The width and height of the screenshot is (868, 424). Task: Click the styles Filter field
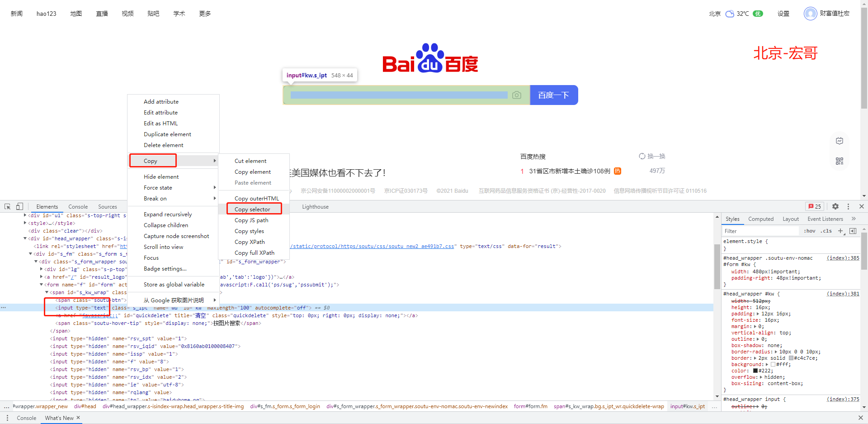click(x=760, y=231)
